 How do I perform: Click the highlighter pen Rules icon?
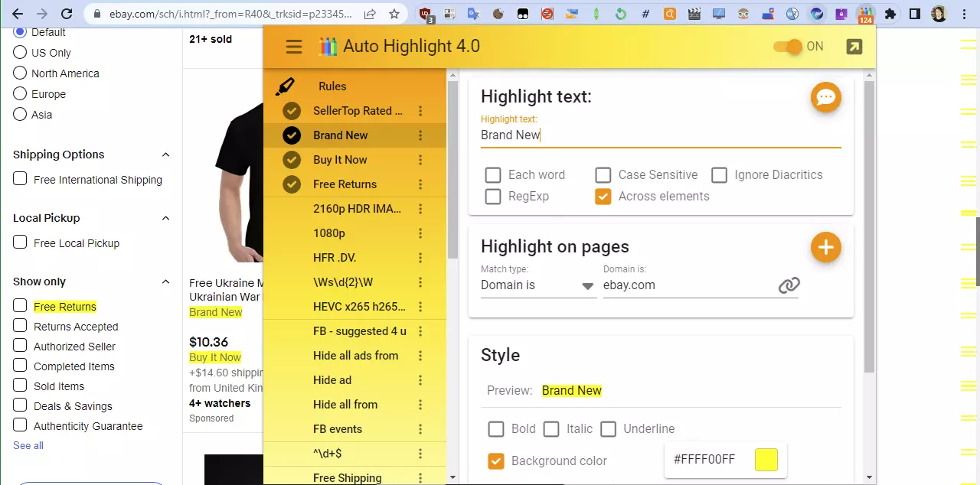coord(285,86)
